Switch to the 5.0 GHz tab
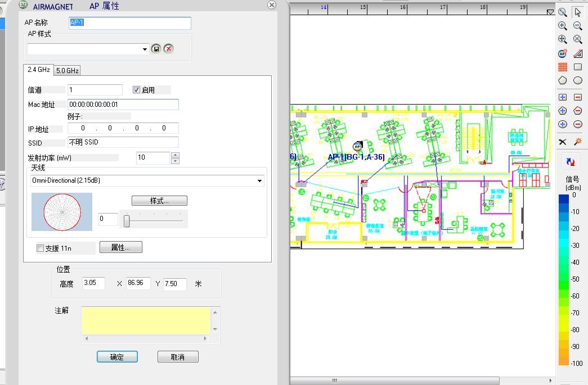 68,71
